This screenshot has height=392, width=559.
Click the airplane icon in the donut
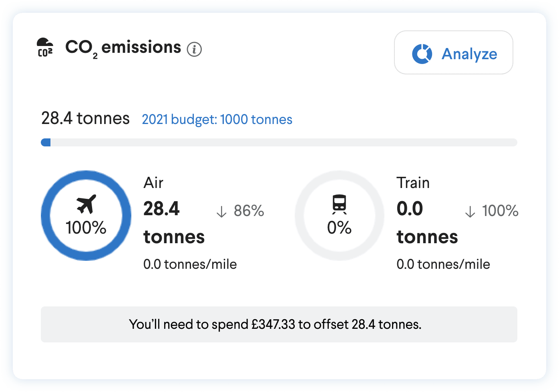point(86,204)
